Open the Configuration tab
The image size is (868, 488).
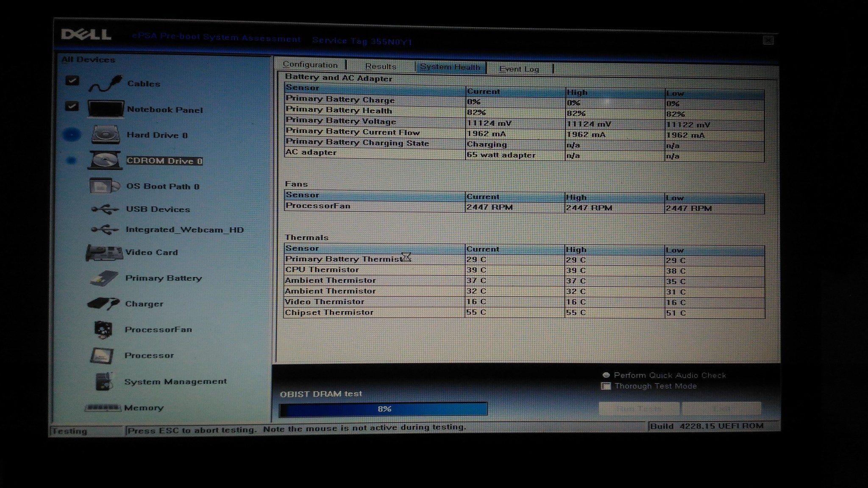click(310, 65)
